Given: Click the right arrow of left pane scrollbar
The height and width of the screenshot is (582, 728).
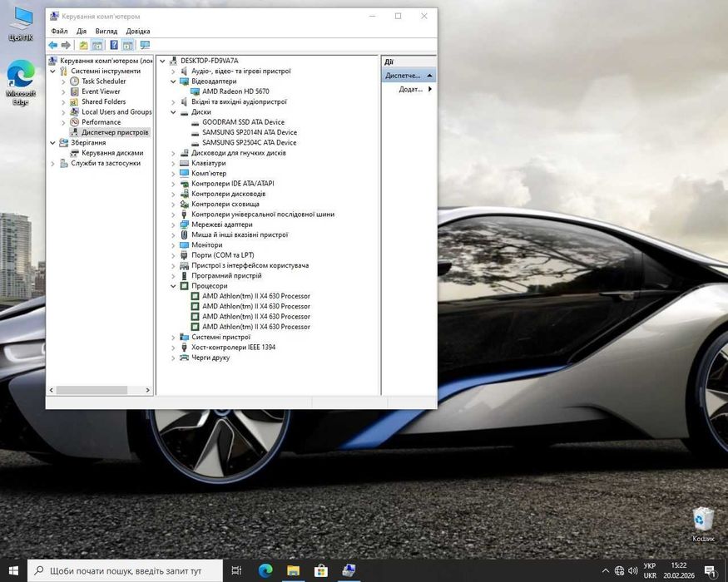Looking at the screenshot, I should pyautogui.click(x=147, y=390).
